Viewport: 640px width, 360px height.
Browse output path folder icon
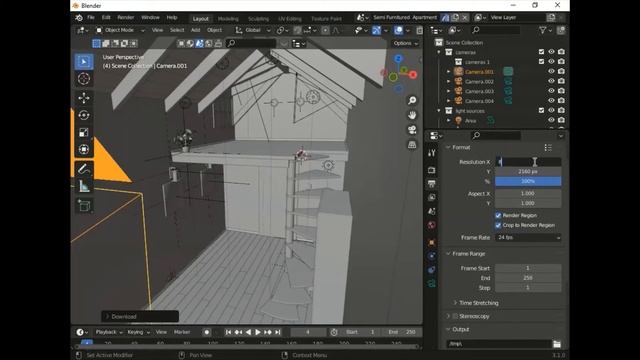pos(557,344)
